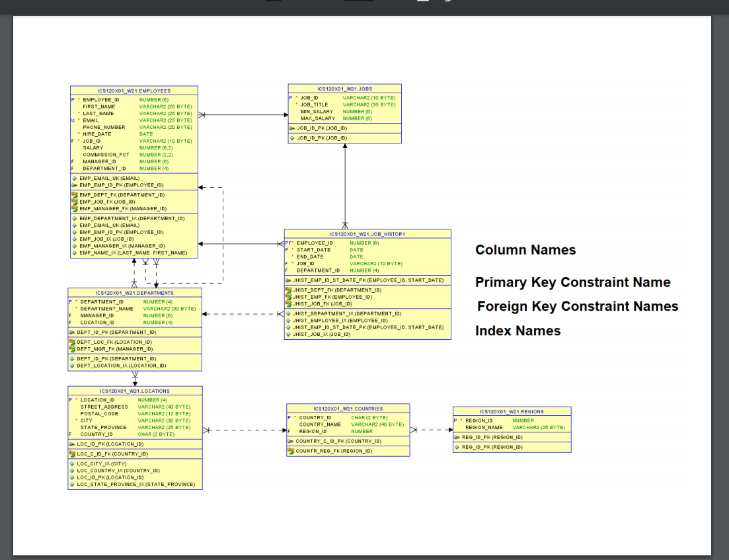Click the diamond icon beside LOC_STATE_PROVINCE_IX
The height and width of the screenshot is (560, 729).
72,484
